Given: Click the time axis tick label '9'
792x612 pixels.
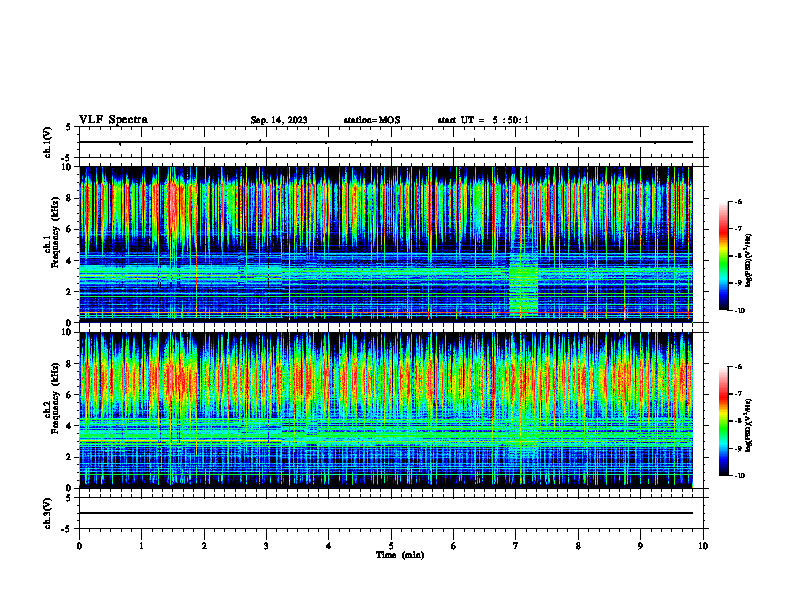Looking at the screenshot, I should click(640, 546).
